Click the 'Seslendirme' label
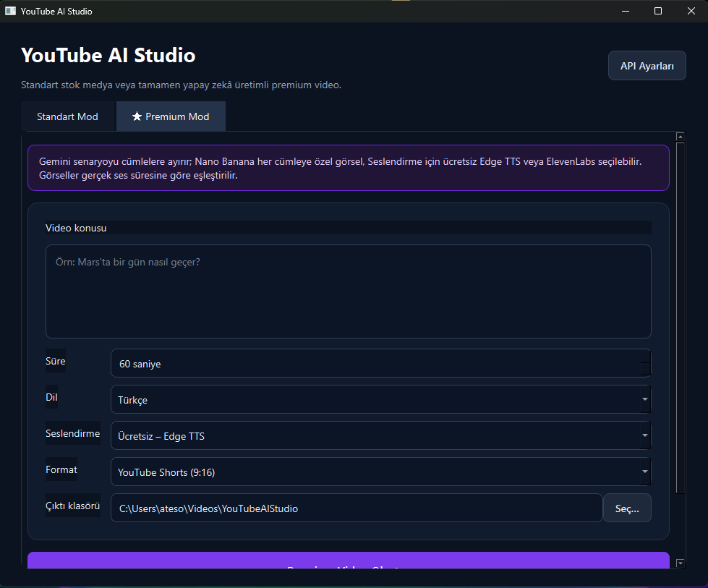 pos(73,433)
